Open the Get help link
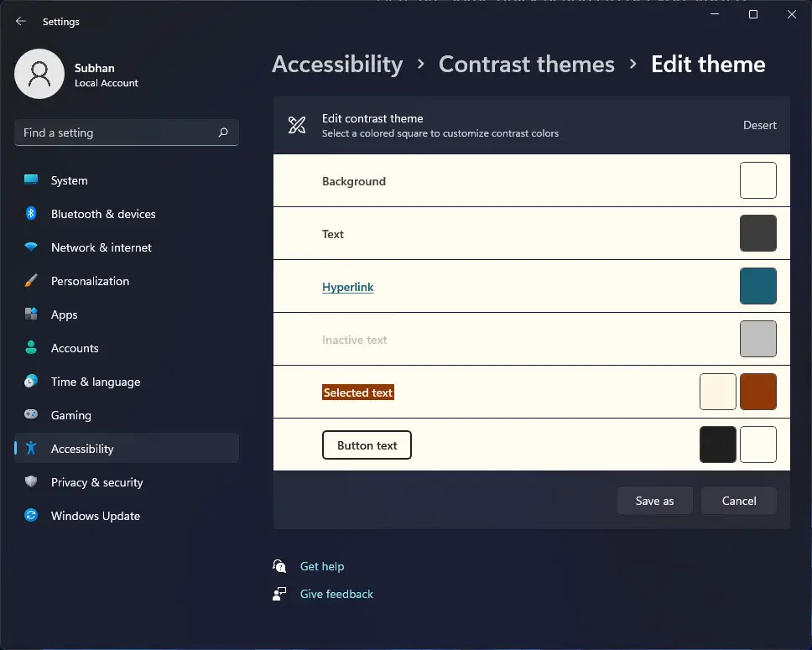Screen dimensions: 812x650 [x=322, y=566]
